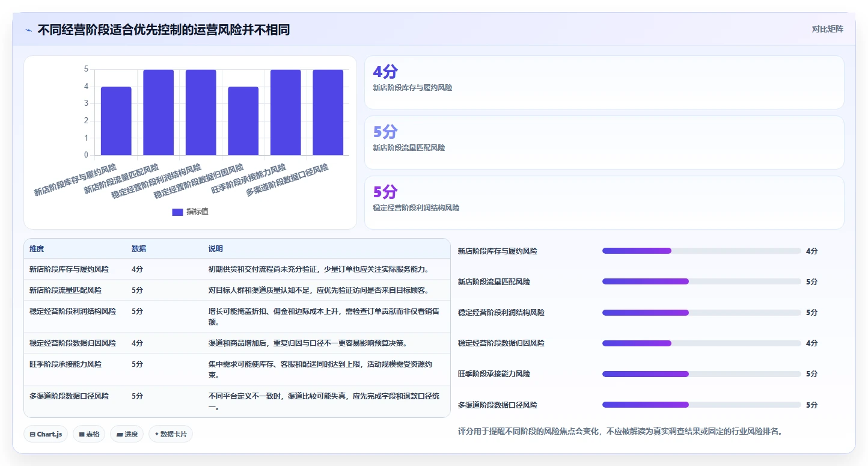868x466 pixels.
Task: Click table cell 新店阶段流量匹配风险
Action: pos(66,290)
